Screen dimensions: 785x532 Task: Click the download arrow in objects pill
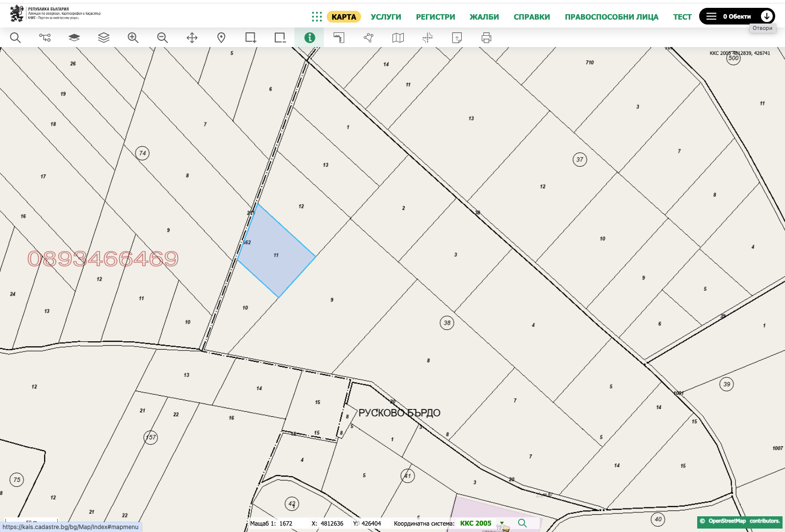pos(767,16)
